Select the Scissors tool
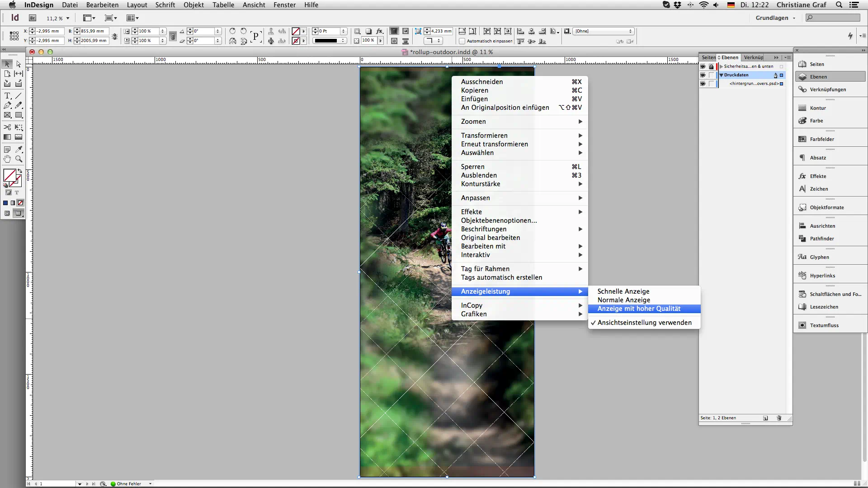 [7, 127]
